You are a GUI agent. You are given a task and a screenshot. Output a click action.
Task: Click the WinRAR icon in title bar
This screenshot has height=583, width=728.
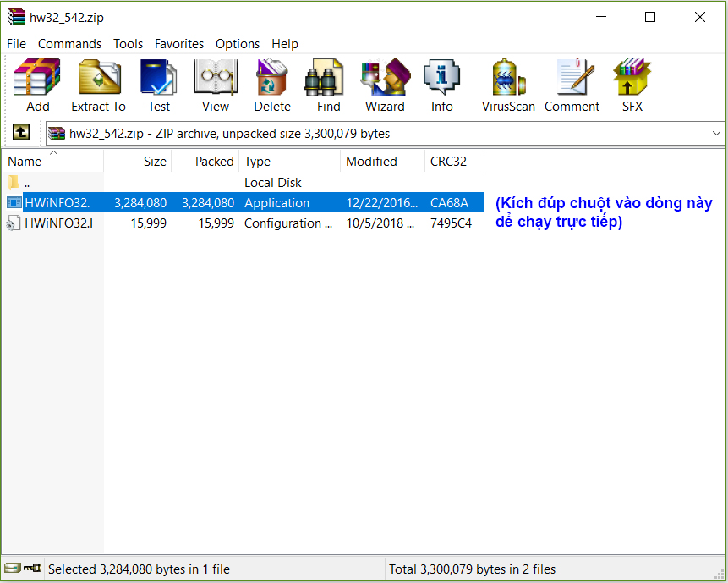pos(17,17)
